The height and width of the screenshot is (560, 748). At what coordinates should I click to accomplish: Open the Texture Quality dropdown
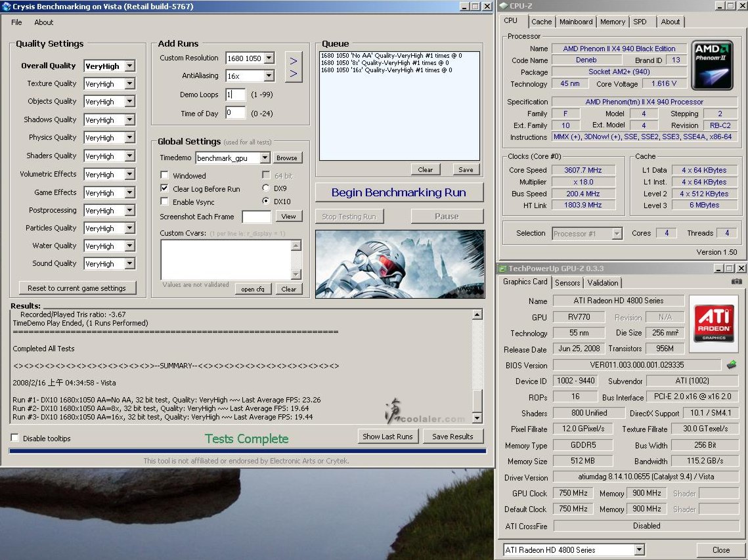130,83
